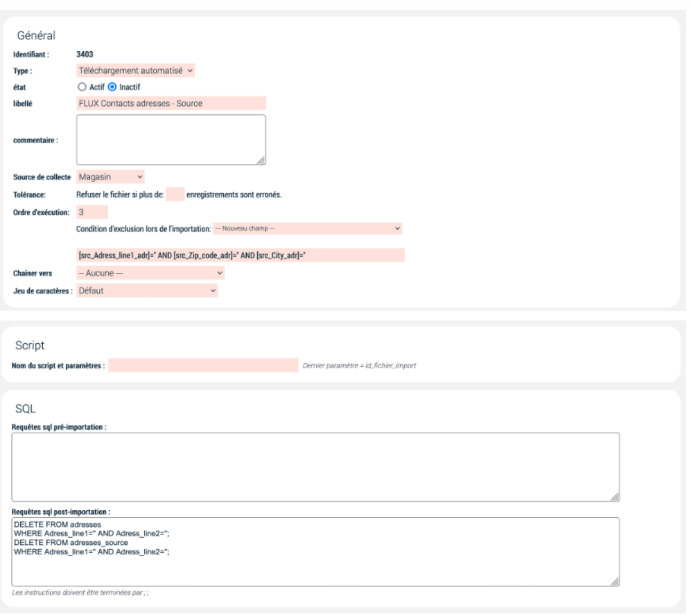Viewport: 691px width, 616px height.
Task: Click the libellé field FLUX Contacts adresses
Action: [171, 104]
